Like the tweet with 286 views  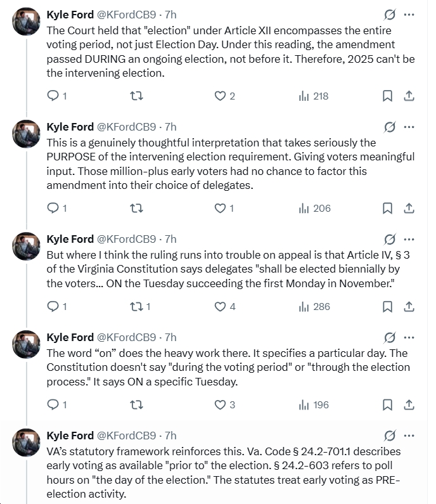pos(221,306)
